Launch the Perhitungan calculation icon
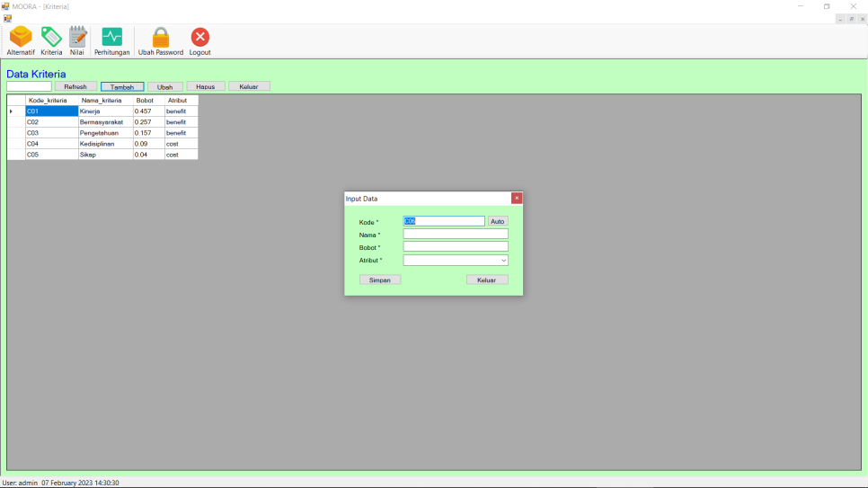The height and width of the screenshot is (488, 868). tap(112, 38)
